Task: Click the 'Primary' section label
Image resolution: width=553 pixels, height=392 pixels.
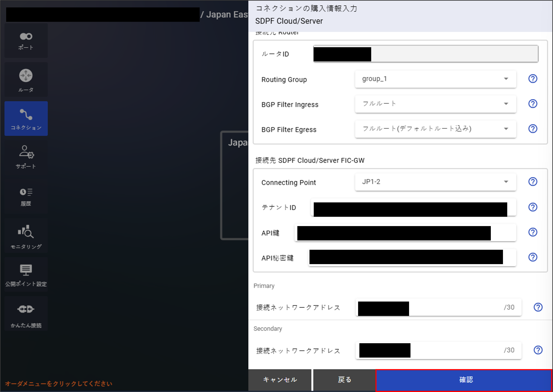Action: [264, 286]
